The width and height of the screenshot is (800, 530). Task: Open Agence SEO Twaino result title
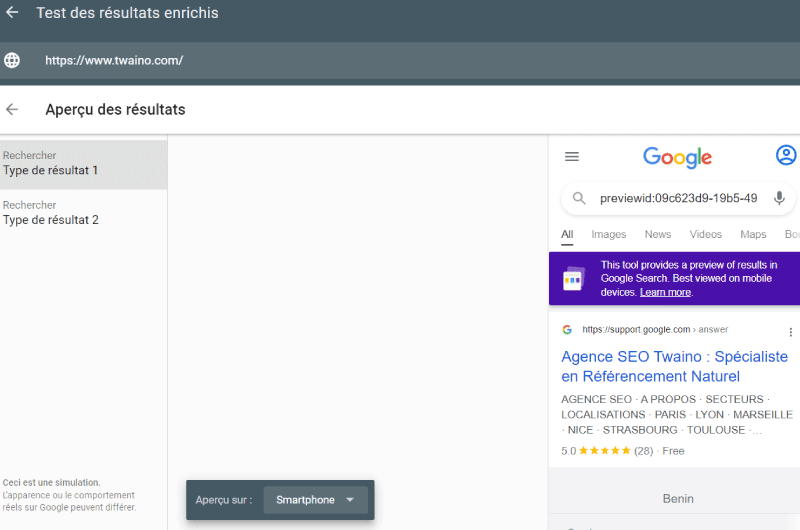tap(674, 366)
